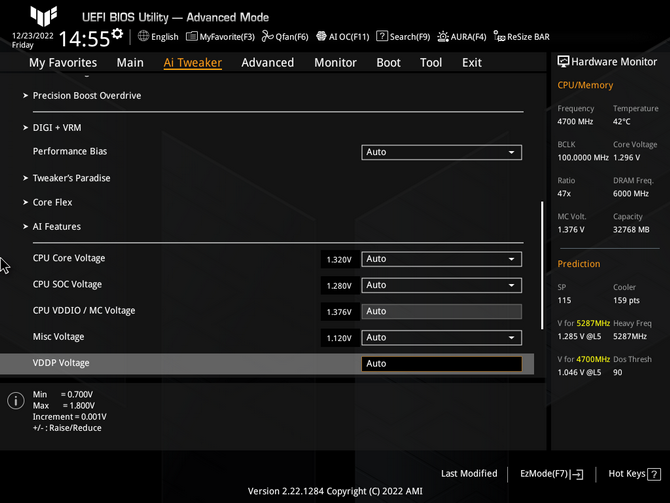Image resolution: width=670 pixels, height=503 pixels.
Task: Click the 6000 MHz DRAM Freq. value
Action: pyautogui.click(x=631, y=194)
